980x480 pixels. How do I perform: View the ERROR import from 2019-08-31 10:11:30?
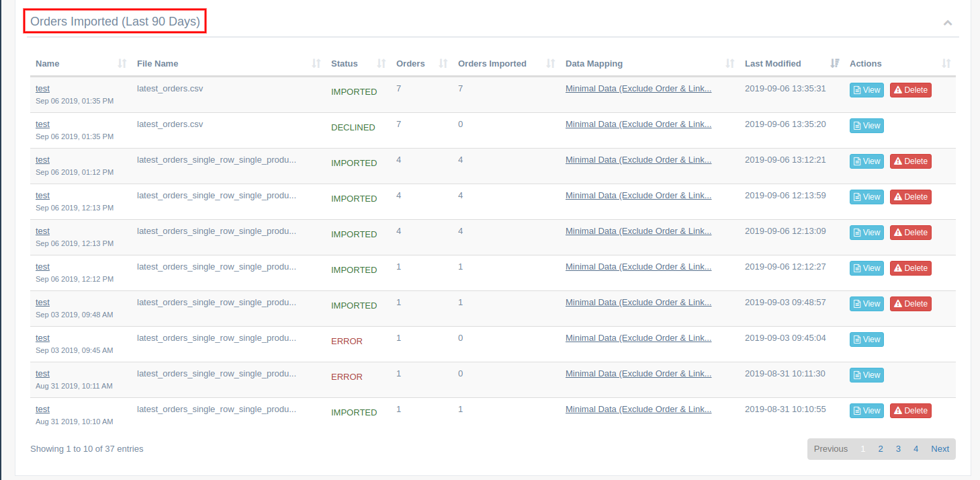coord(866,375)
